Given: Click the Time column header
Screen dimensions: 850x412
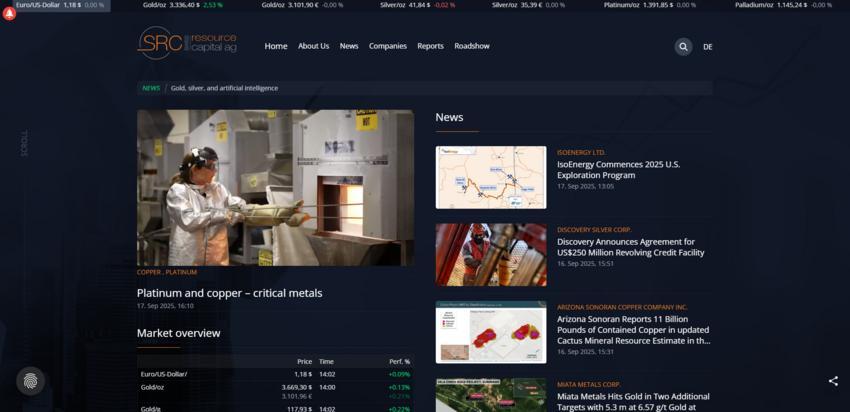Looking at the screenshot, I should tap(326, 362).
